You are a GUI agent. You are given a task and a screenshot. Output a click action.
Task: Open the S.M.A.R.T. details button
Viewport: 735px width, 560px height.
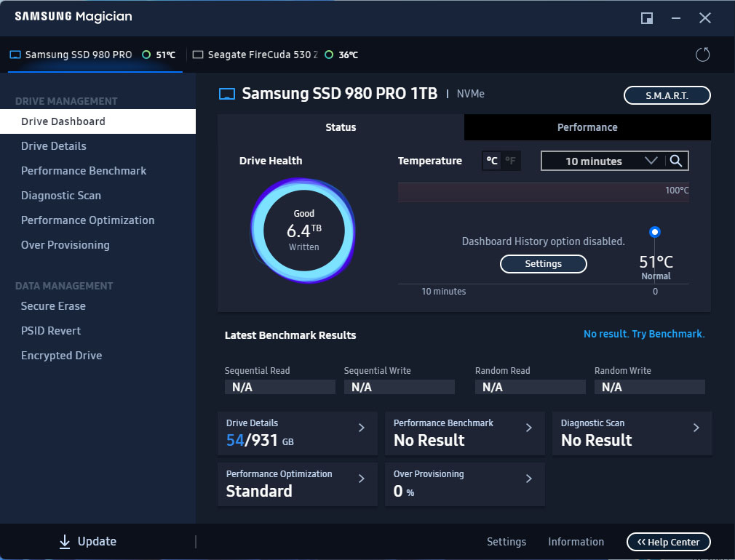point(667,95)
